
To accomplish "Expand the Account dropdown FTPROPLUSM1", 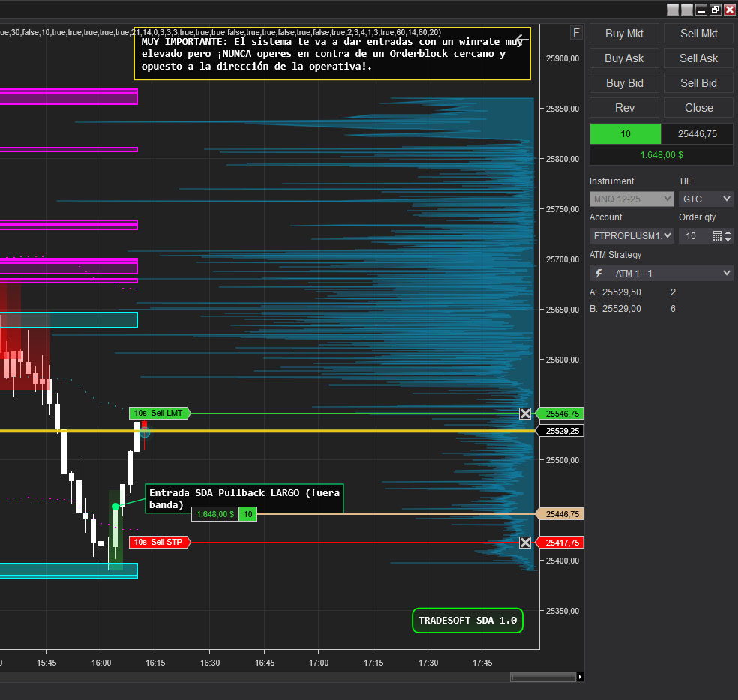I will point(631,236).
